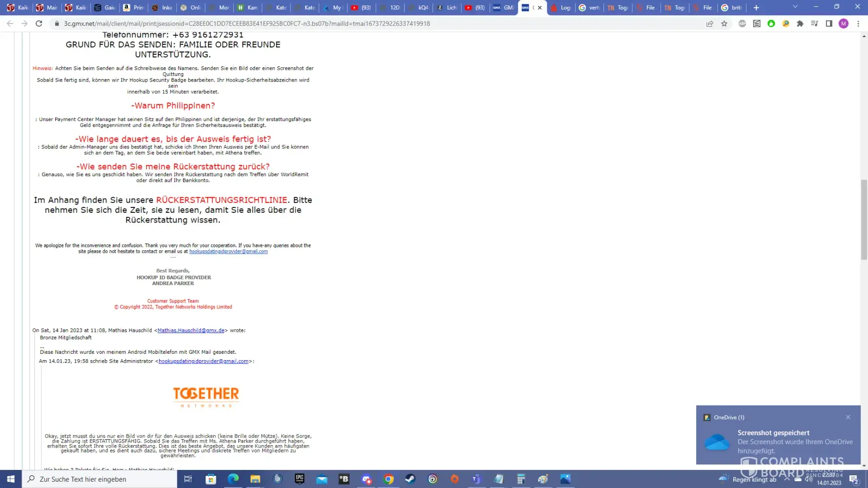The height and width of the screenshot is (488, 868).
Task: Open the Site Administrator email address link
Action: click(204, 361)
